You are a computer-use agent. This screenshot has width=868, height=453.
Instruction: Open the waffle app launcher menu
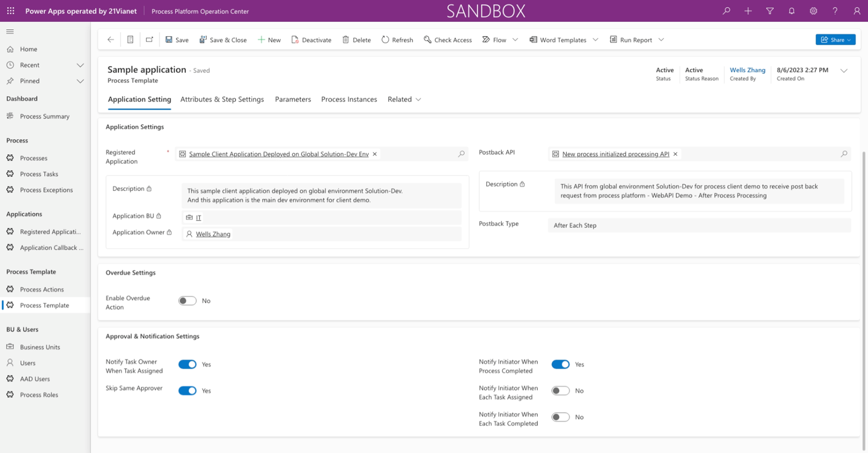tap(10, 10)
